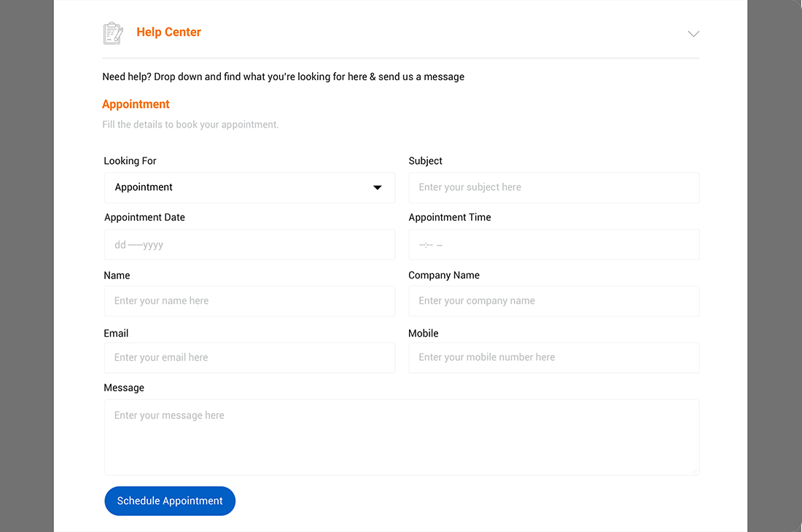This screenshot has width=802, height=532.
Task: Click the Name label
Action: pyautogui.click(x=117, y=275)
